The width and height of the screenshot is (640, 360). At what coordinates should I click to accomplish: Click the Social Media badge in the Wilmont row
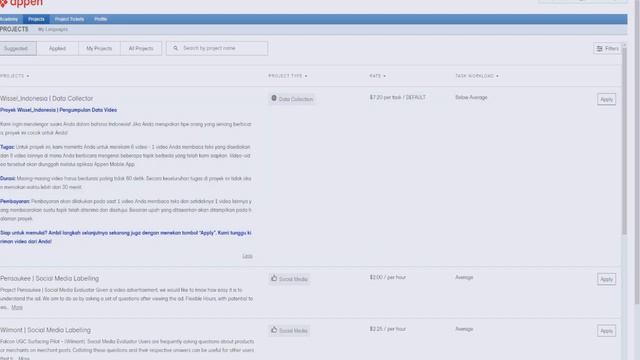[x=289, y=330]
